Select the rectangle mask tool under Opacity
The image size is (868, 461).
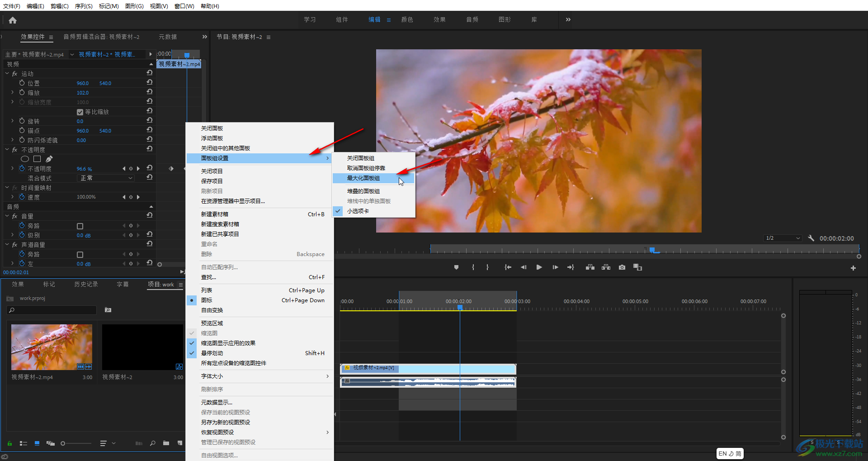click(37, 159)
